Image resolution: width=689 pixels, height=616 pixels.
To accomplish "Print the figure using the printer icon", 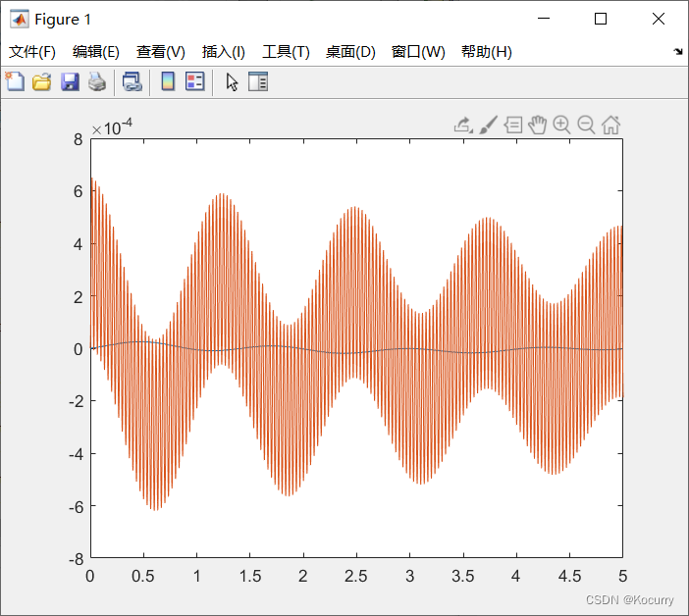I will point(97,82).
